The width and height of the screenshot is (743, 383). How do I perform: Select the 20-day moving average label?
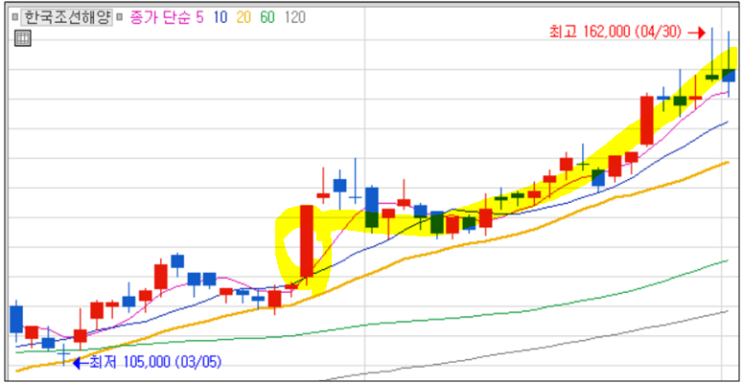pos(244,18)
